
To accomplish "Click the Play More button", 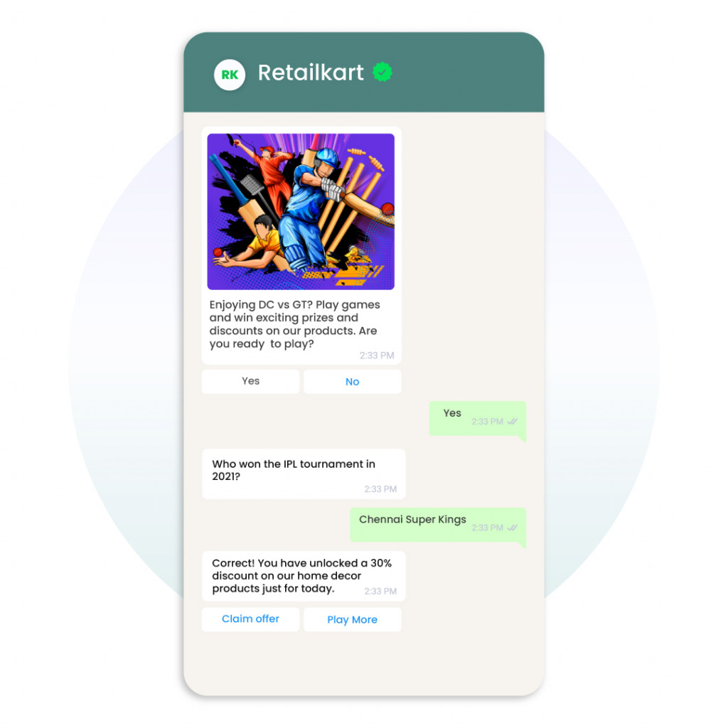I will (x=353, y=619).
